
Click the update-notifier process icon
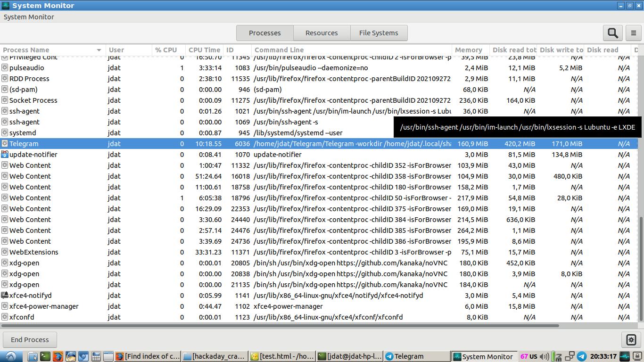5,154
